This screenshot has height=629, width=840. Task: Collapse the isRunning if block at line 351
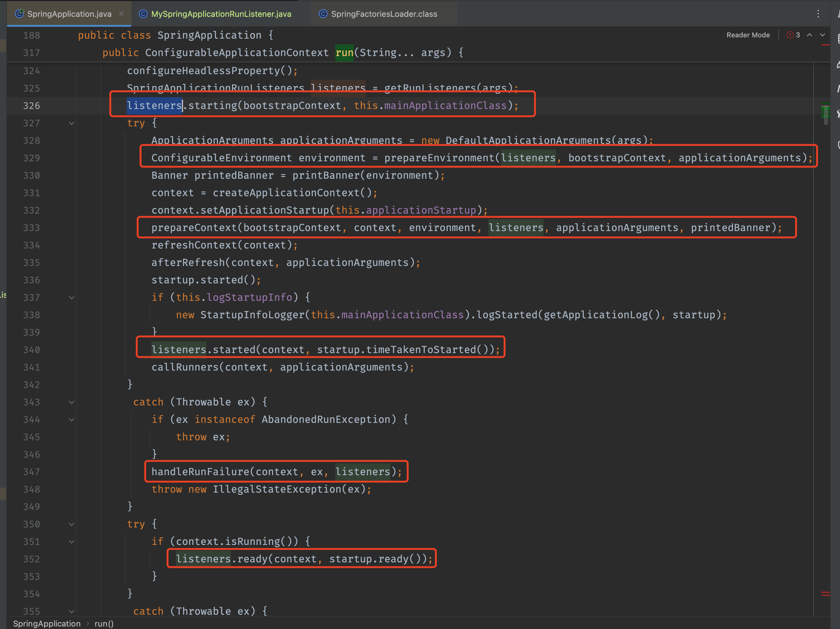(71, 542)
